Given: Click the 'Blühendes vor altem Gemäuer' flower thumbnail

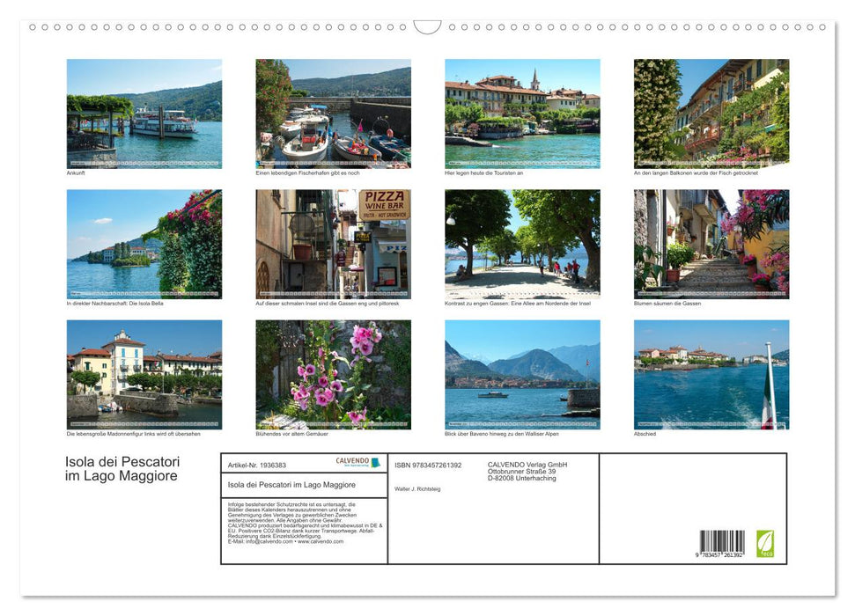Looking at the screenshot, I should tap(333, 373).
